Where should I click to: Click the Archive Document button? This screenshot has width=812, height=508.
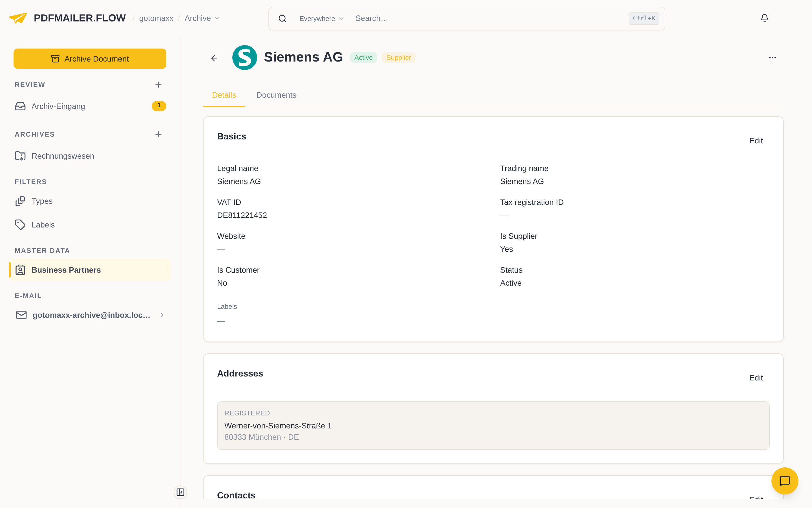point(90,59)
